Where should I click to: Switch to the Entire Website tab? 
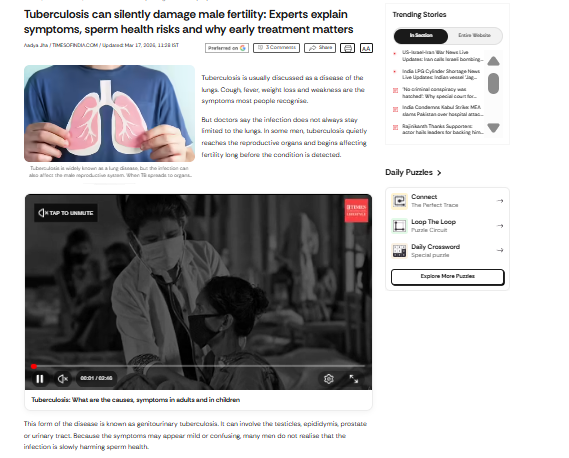[x=474, y=36]
